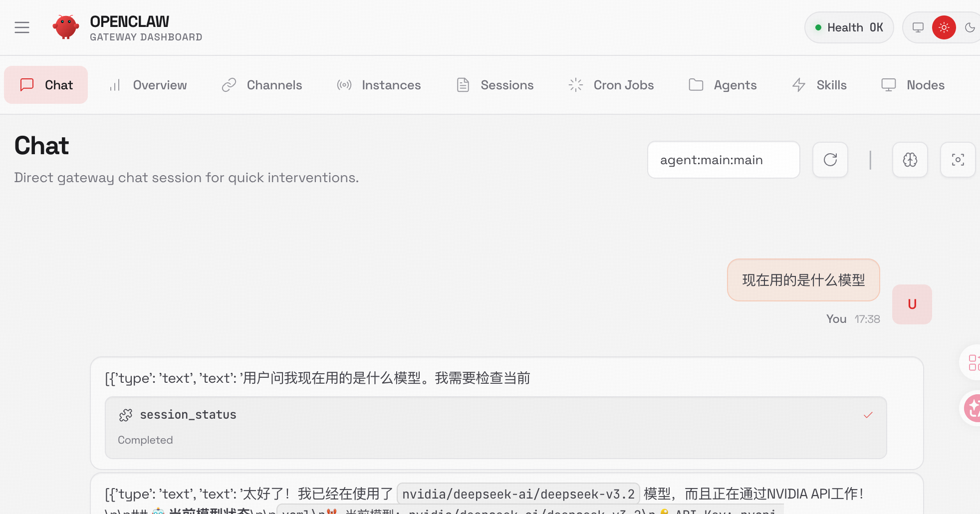This screenshot has width=980, height=514.
Task: Click the session_status puzzle-piece icon
Action: click(x=126, y=415)
